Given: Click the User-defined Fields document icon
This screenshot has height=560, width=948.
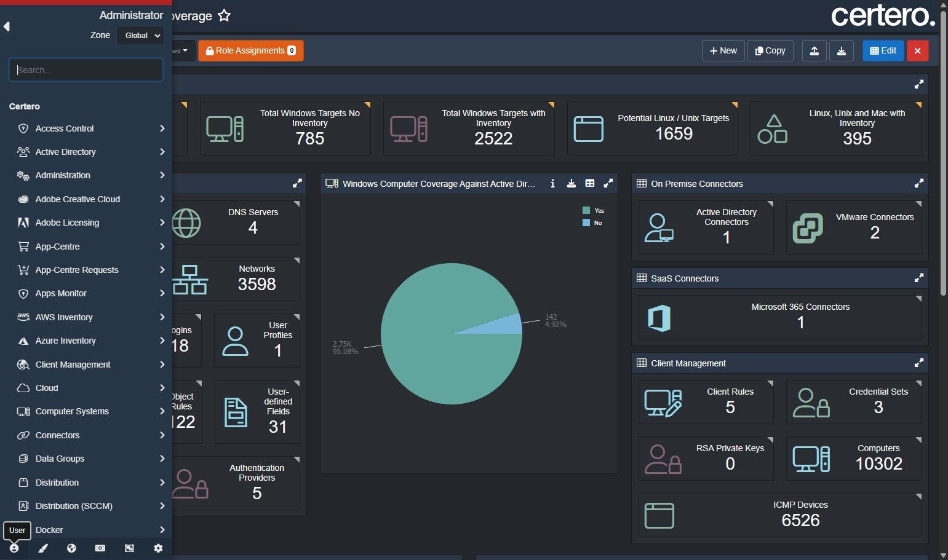Looking at the screenshot, I should point(236,412).
